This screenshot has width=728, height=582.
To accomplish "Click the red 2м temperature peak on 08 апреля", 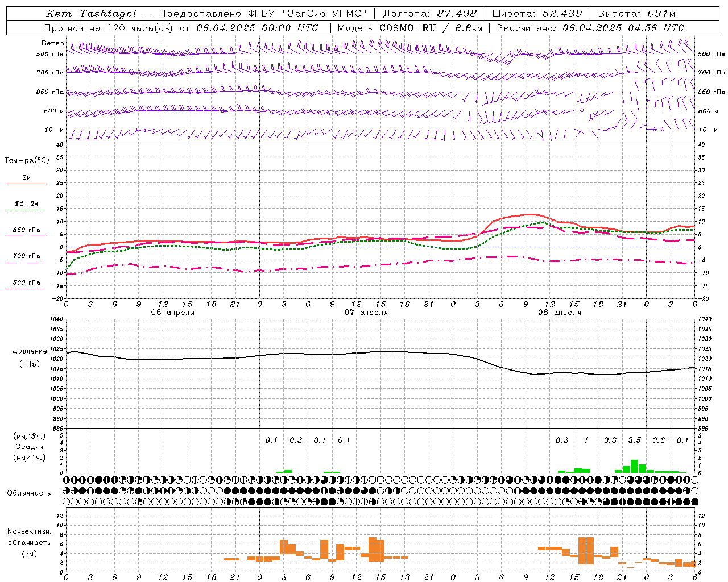I will (x=530, y=214).
